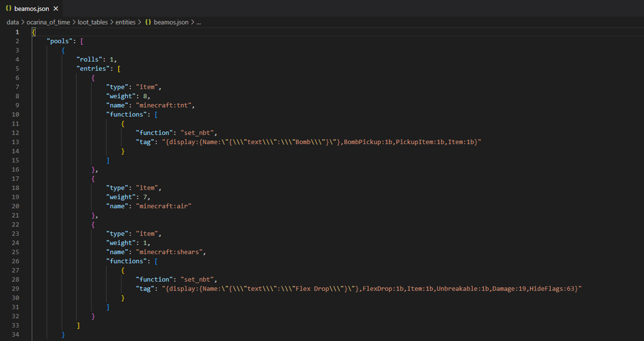Click the Unbreakable:1b text on line 29
The height and width of the screenshot is (341, 644).
(463, 289)
